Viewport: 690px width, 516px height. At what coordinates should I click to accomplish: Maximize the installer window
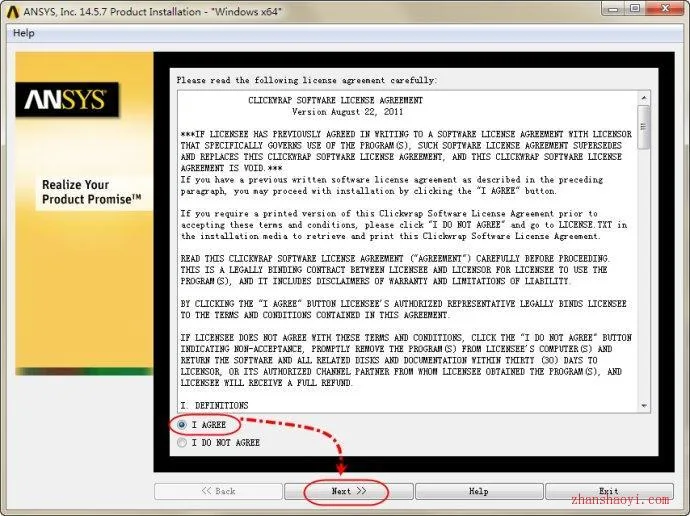635,8
